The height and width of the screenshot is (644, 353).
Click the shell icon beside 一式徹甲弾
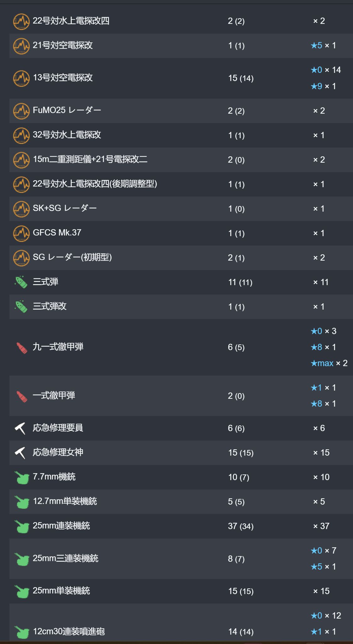point(21,396)
